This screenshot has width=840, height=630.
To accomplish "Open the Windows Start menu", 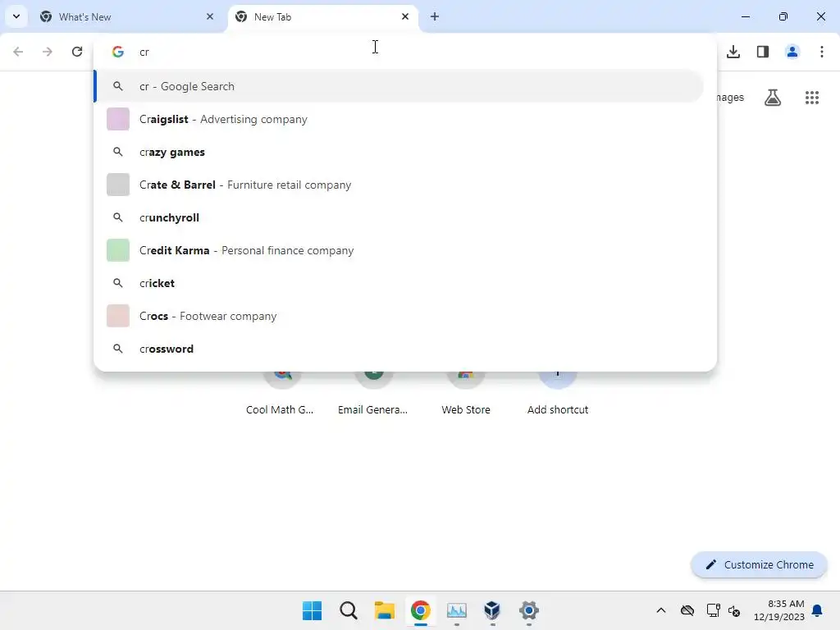I will tap(312, 610).
